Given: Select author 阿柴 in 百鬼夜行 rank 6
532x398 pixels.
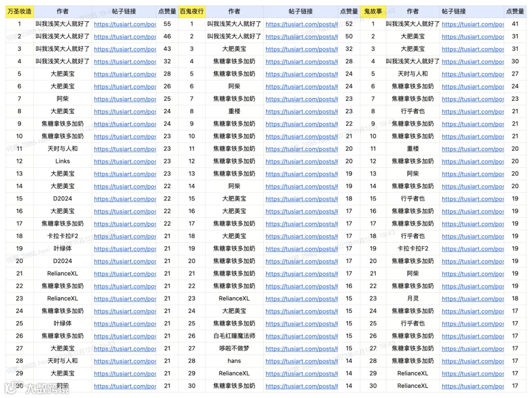Looking at the screenshot, I should 234,86.
